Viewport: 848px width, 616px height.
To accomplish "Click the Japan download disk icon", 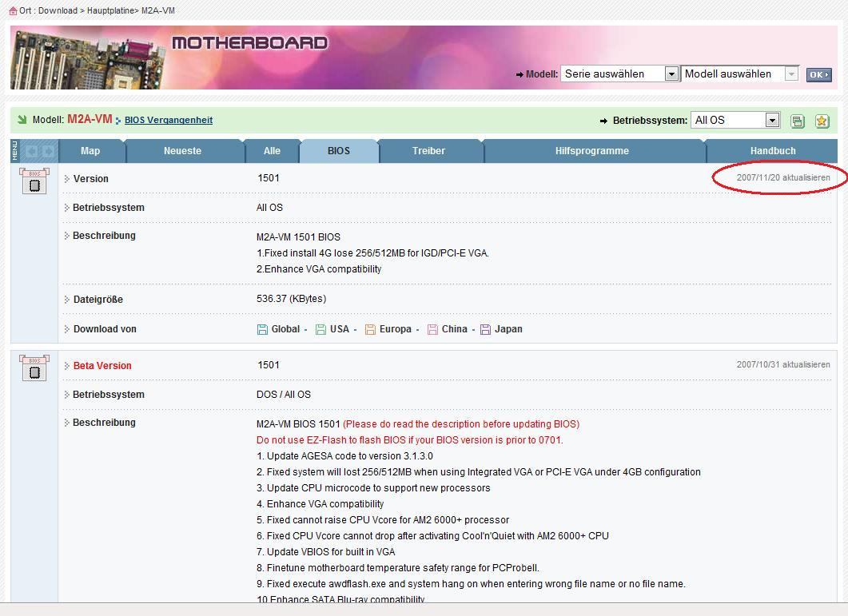I will coord(486,329).
